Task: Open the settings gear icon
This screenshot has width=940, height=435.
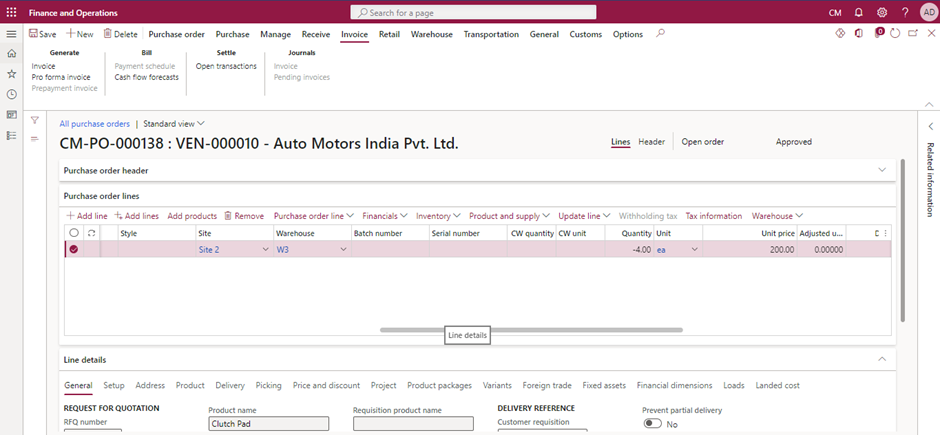Action: (882, 13)
